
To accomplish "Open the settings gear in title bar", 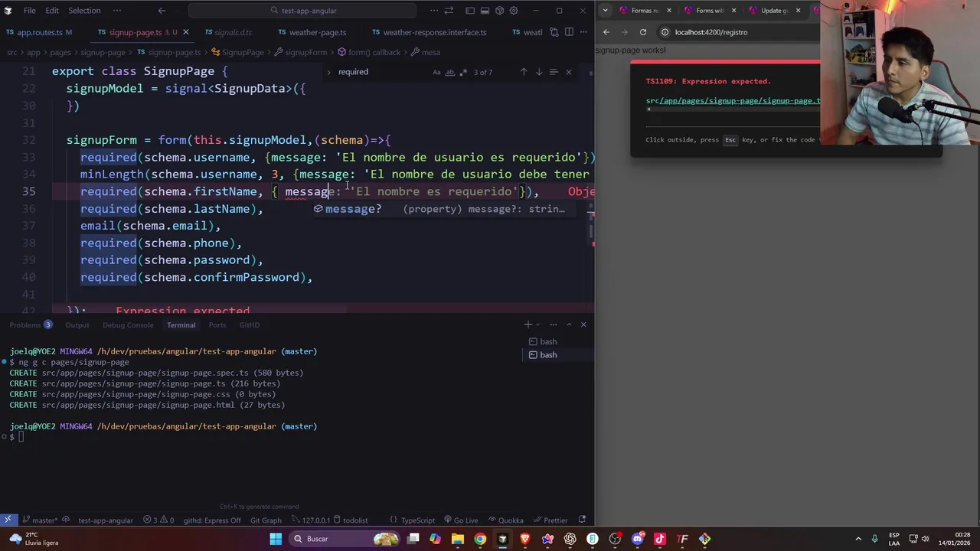I will click(514, 11).
